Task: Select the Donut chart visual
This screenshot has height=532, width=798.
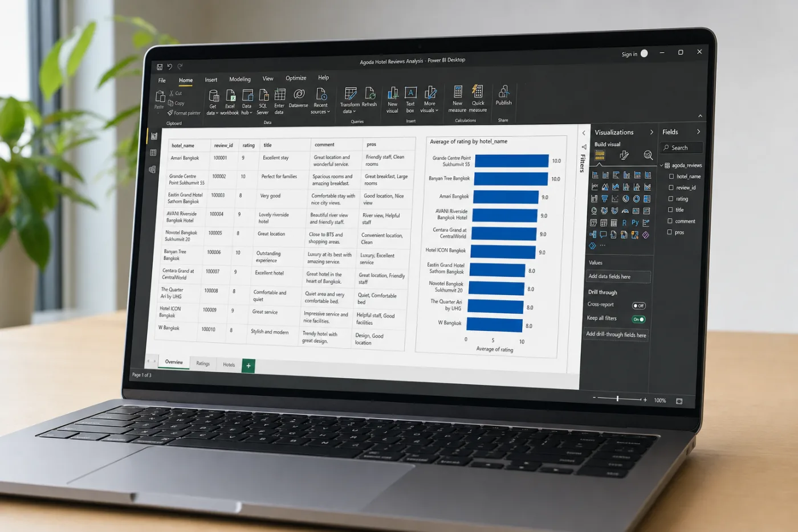Action: click(x=636, y=199)
